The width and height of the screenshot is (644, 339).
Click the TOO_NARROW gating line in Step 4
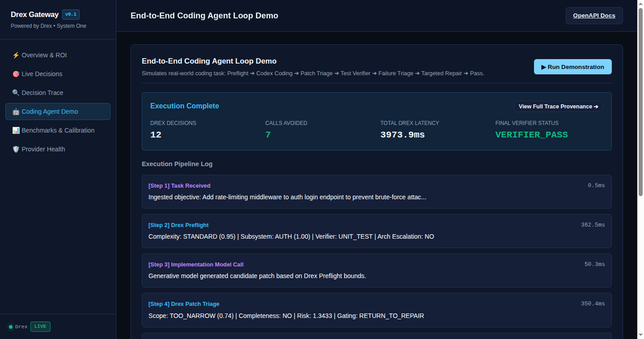tap(286, 316)
